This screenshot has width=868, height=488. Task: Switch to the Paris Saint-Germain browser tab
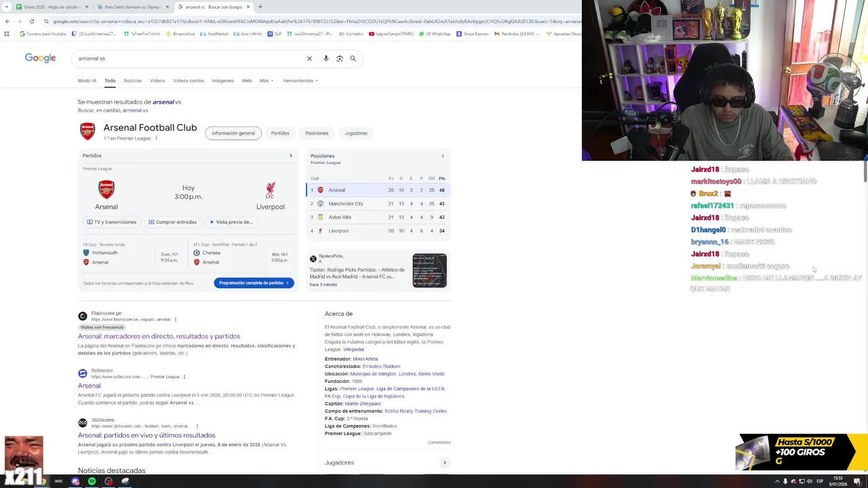[132, 7]
